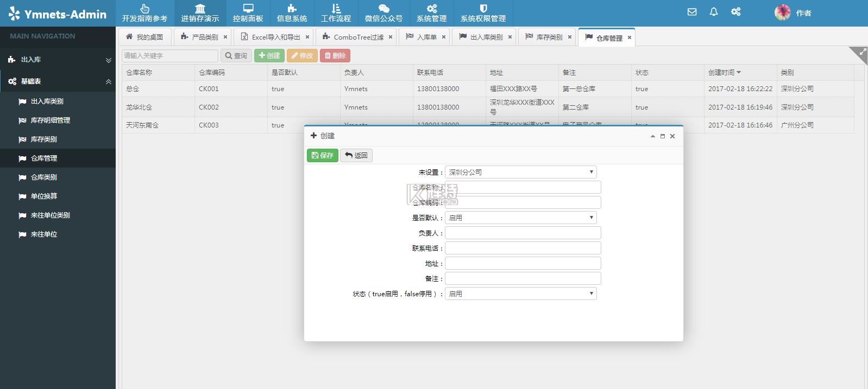The width and height of the screenshot is (868, 389).
Task: Click the 仓库名称 input field
Action: pos(523,187)
